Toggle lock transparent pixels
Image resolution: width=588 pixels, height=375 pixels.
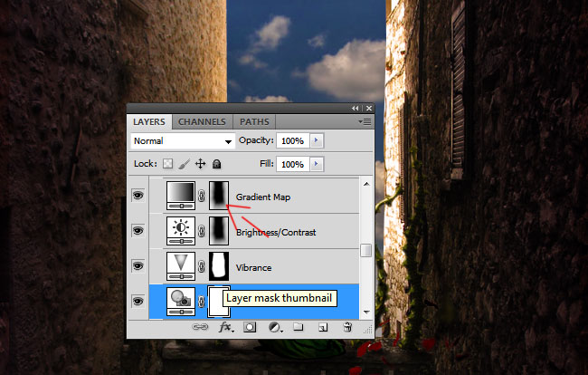(167, 164)
